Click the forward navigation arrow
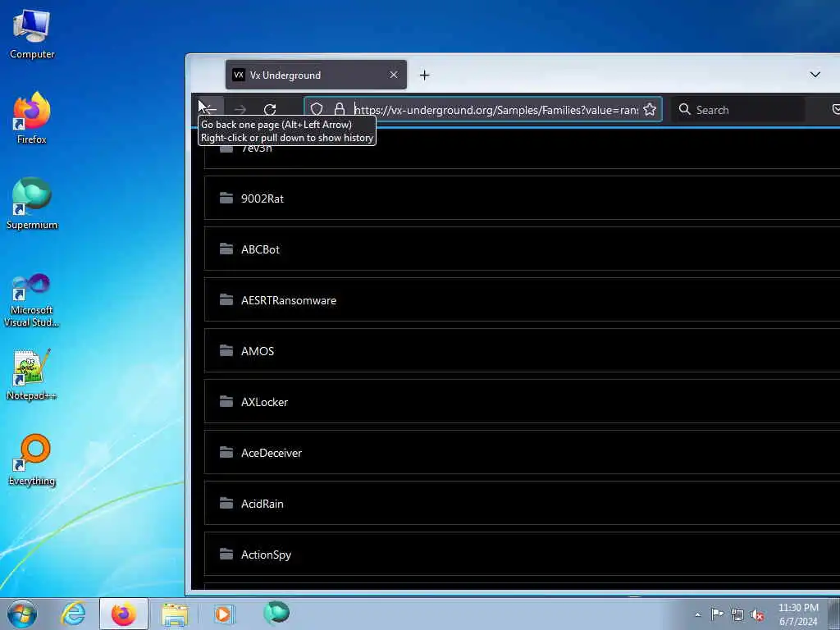840x630 pixels. click(240, 110)
